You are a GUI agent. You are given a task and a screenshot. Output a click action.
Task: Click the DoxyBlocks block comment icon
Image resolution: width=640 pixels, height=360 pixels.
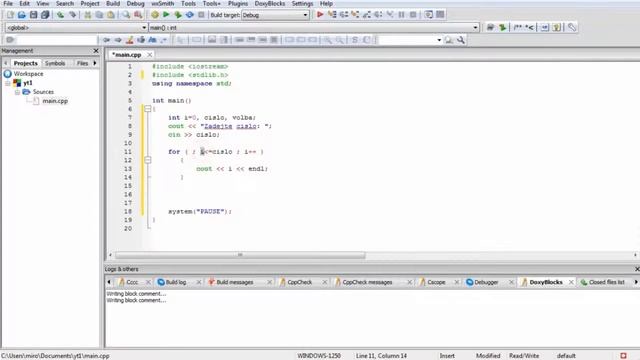pos(518,27)
